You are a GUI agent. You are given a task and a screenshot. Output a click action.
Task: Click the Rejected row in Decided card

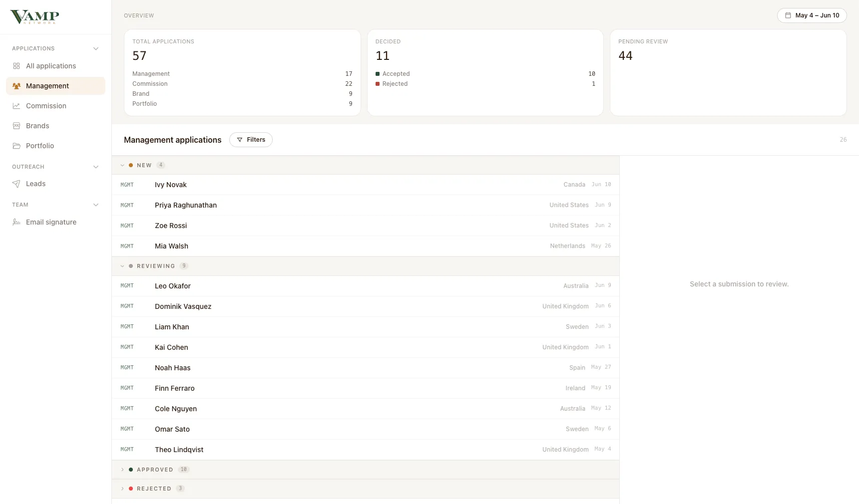(x=485, y=84)
